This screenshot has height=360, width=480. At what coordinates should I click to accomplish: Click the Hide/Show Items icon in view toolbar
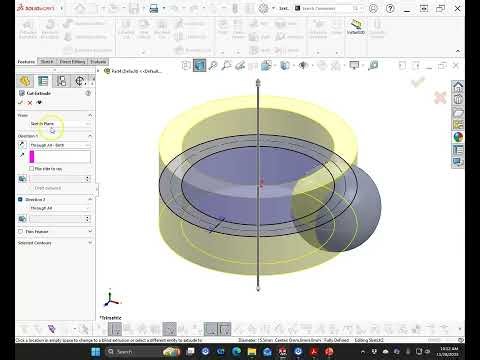303,66
